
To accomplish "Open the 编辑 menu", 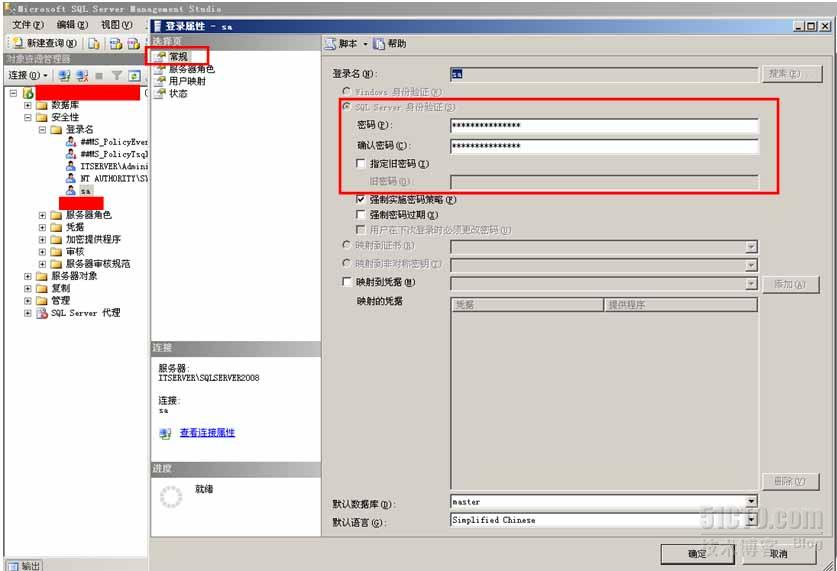I will [72, 25].
